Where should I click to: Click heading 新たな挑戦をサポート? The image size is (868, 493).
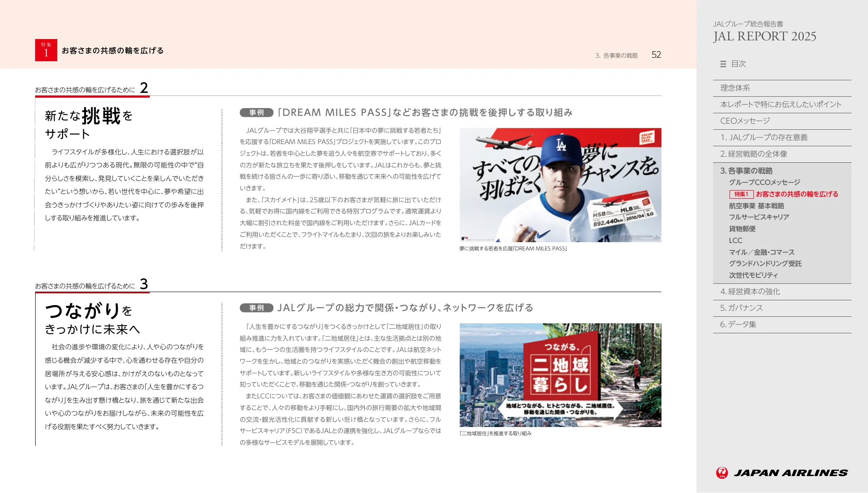[89, 123]
